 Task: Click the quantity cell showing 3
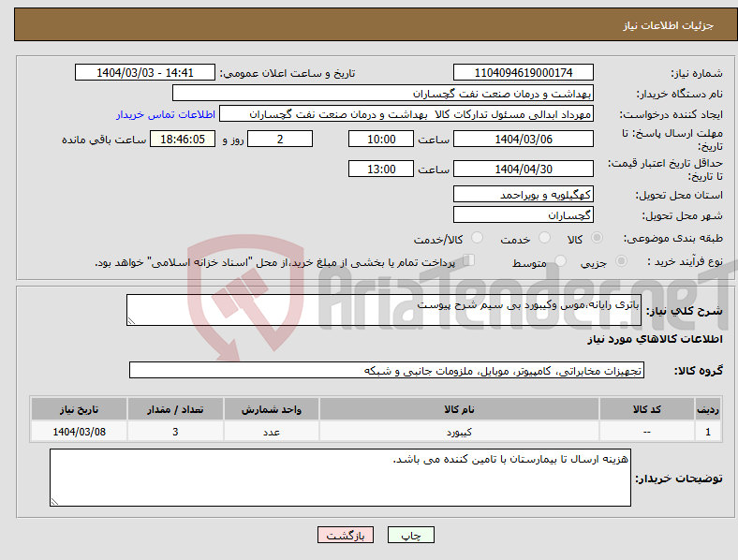pyautogui.click(x=175, y=432)
